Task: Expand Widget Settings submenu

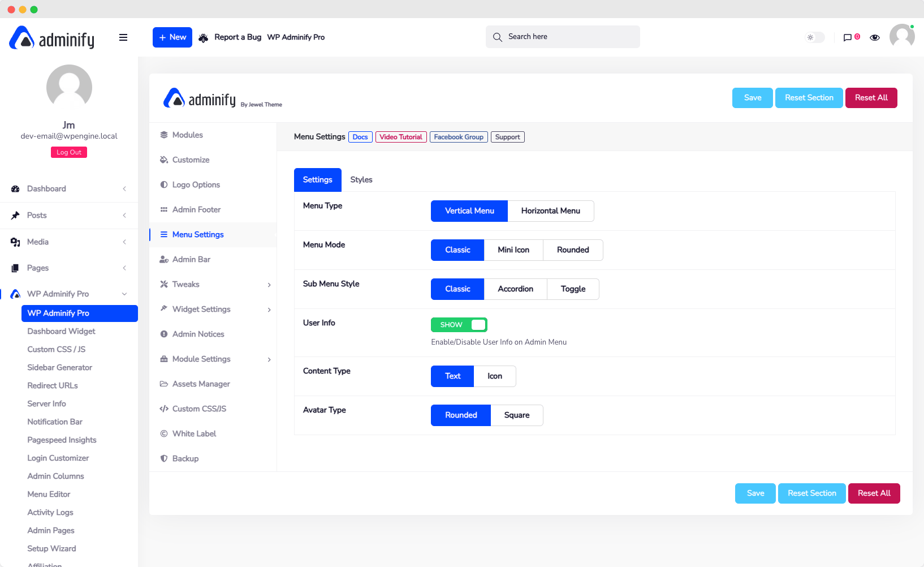Action: (x=269, y=310)
